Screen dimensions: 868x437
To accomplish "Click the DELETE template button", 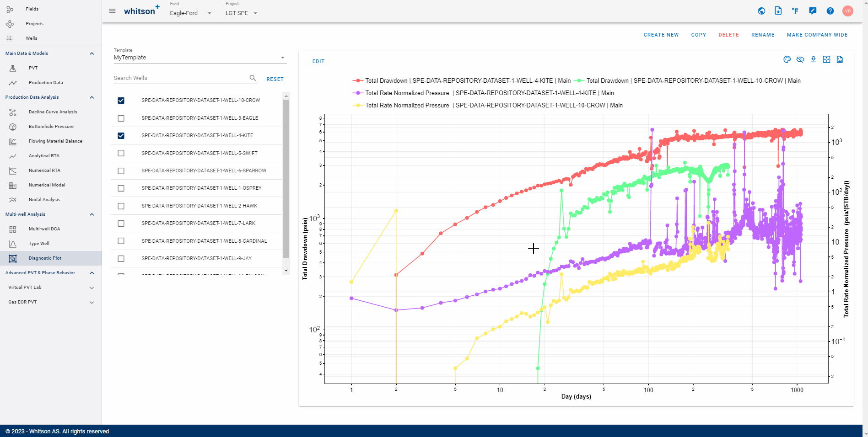I will 728,35.
